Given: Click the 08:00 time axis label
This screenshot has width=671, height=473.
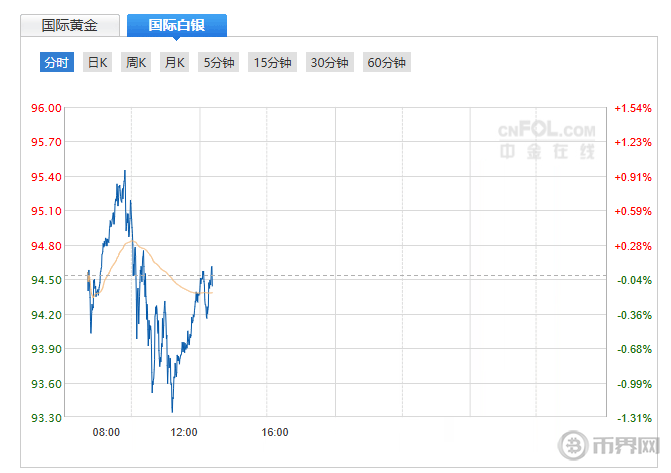Looking at the screenshot, I should 107,432.
